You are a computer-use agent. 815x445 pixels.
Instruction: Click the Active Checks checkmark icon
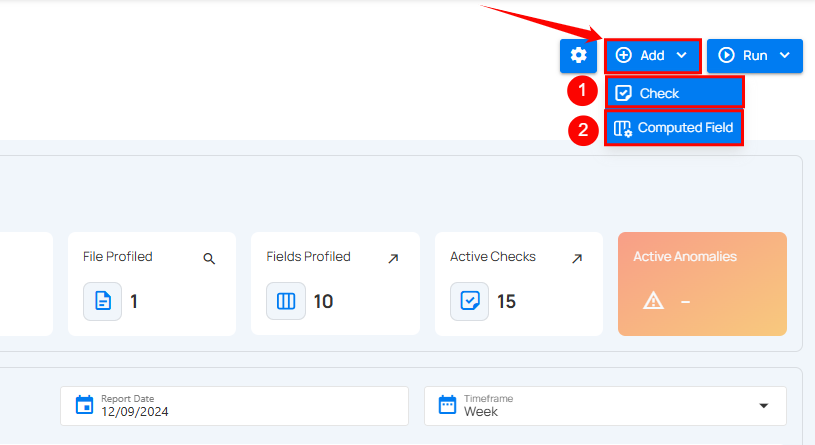point(469,301)
